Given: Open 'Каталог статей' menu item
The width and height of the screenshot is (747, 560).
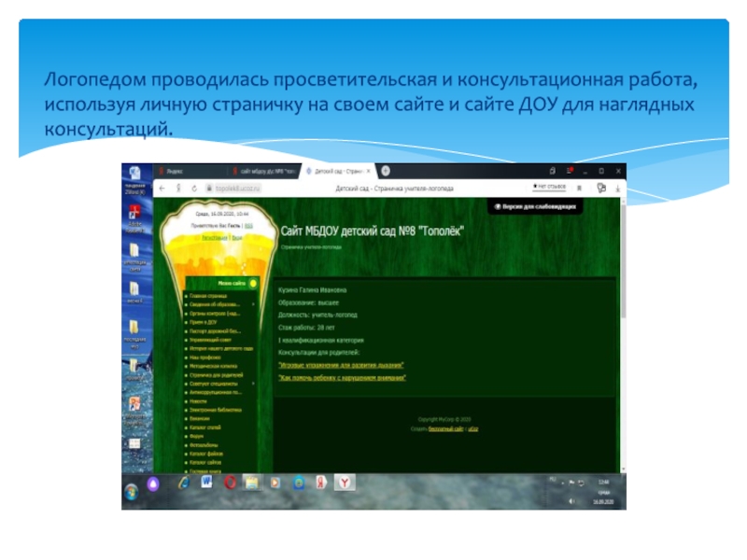Looking at the screenshot, I should (205, 427).
